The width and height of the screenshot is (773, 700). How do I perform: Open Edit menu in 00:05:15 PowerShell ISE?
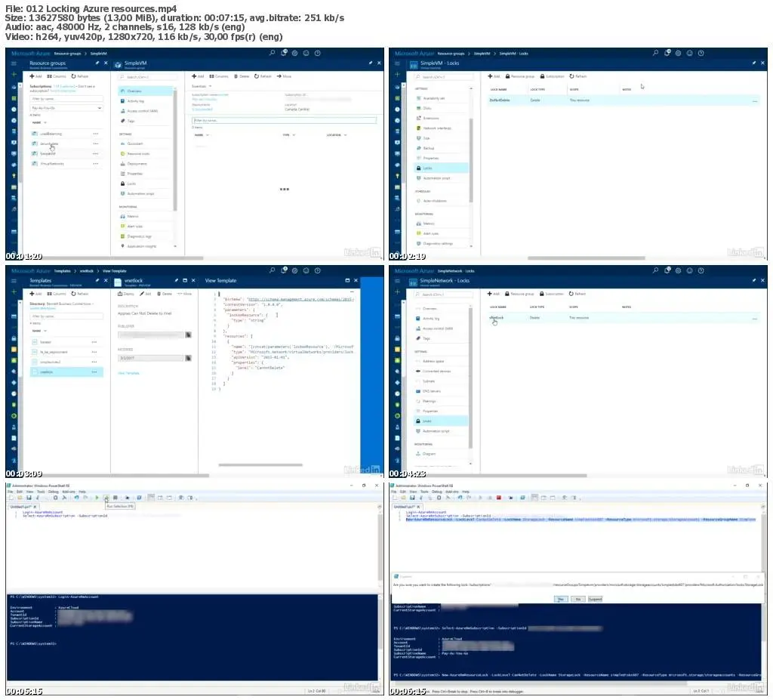pyautogui.click(x=20, y=492)
